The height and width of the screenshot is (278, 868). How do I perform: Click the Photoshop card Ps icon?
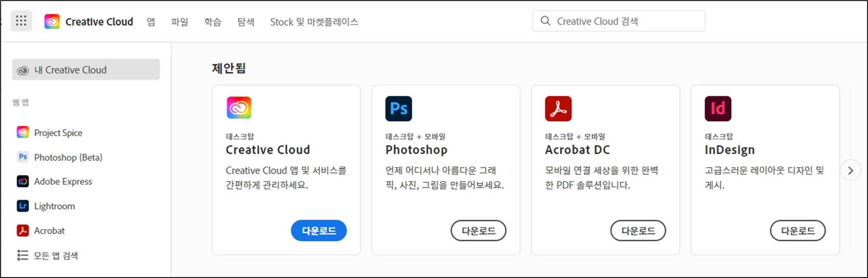[x=398, y=108]
